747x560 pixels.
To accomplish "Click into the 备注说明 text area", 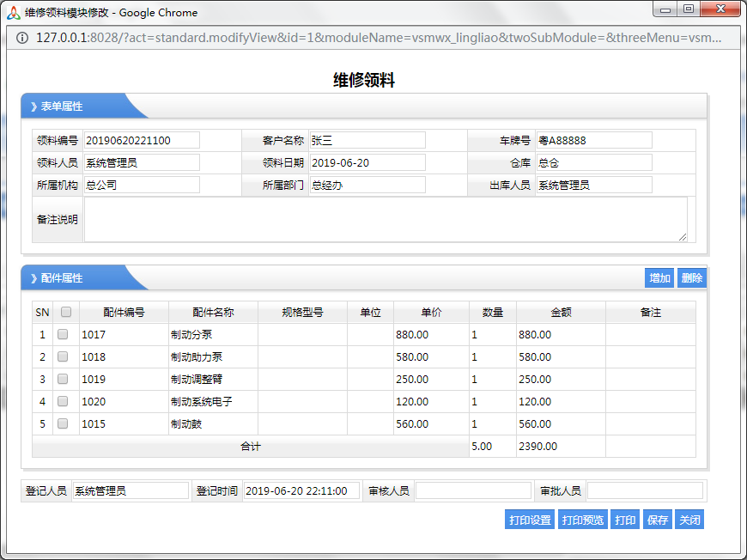I will (x=386, y=220).
